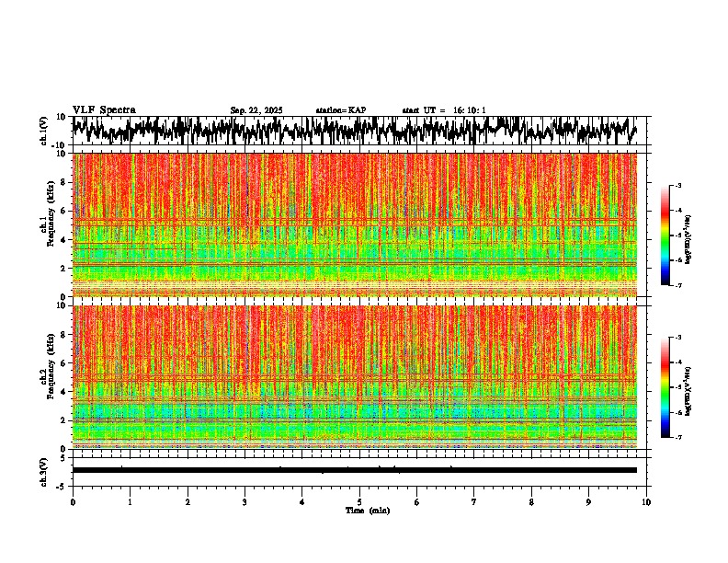Click the "ch.1(V)" waveform axis label

[44, 131]
